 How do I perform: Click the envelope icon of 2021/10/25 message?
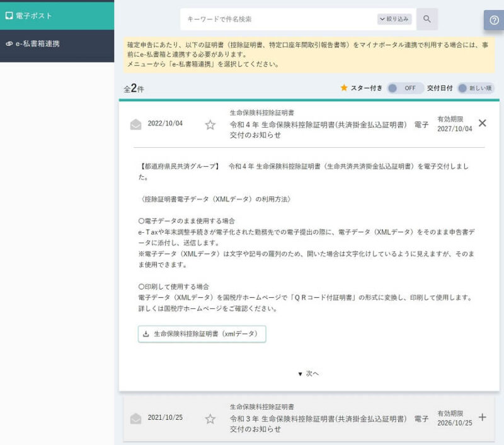coord(135,419)
